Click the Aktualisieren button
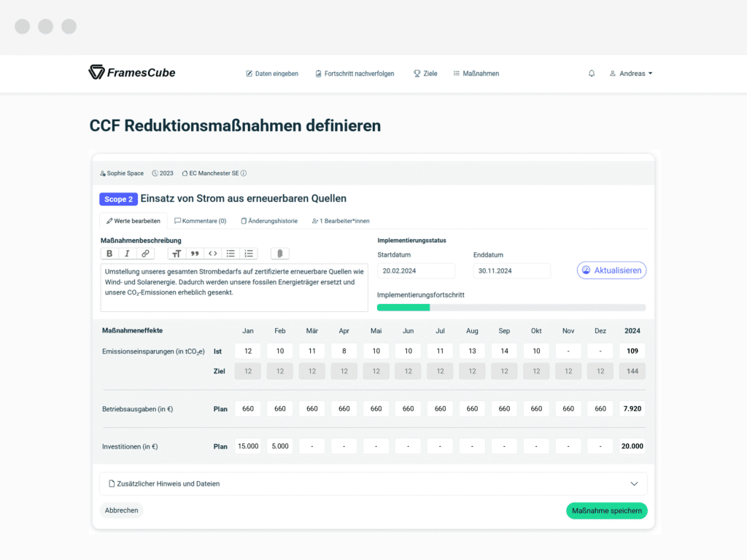Viewport: 747px width, 560px height. [x=612, y=270]
